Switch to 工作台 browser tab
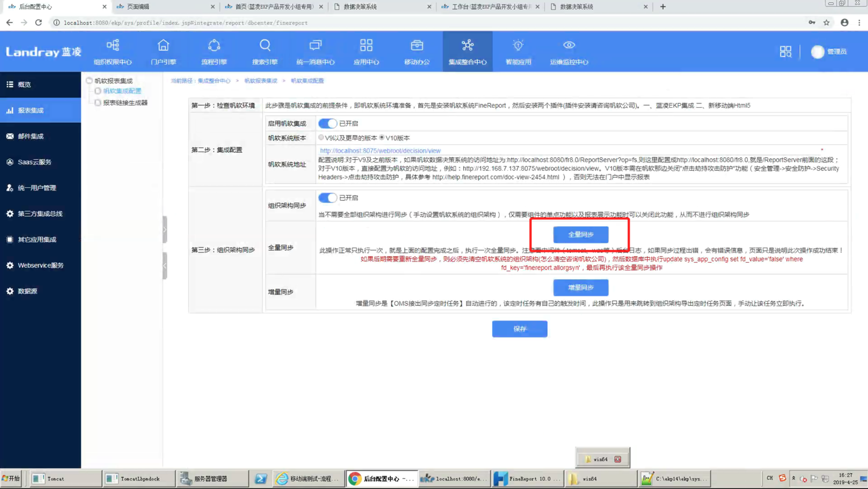Image resolution: width=868 pixels, height=489 pixels. click(490, 7)
